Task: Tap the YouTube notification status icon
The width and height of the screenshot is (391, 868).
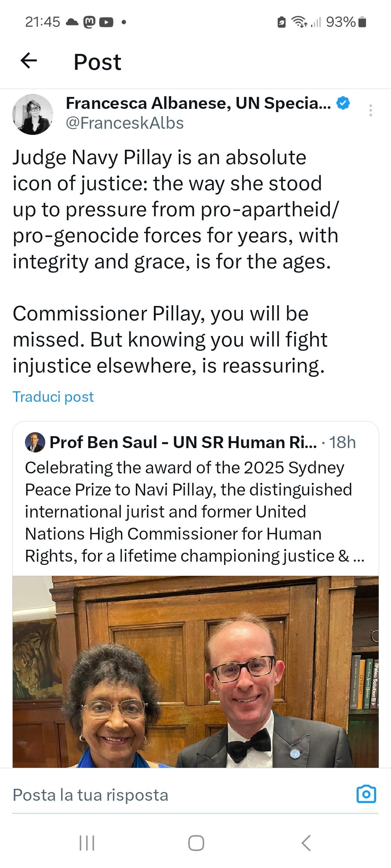Action: coord(106,22)
